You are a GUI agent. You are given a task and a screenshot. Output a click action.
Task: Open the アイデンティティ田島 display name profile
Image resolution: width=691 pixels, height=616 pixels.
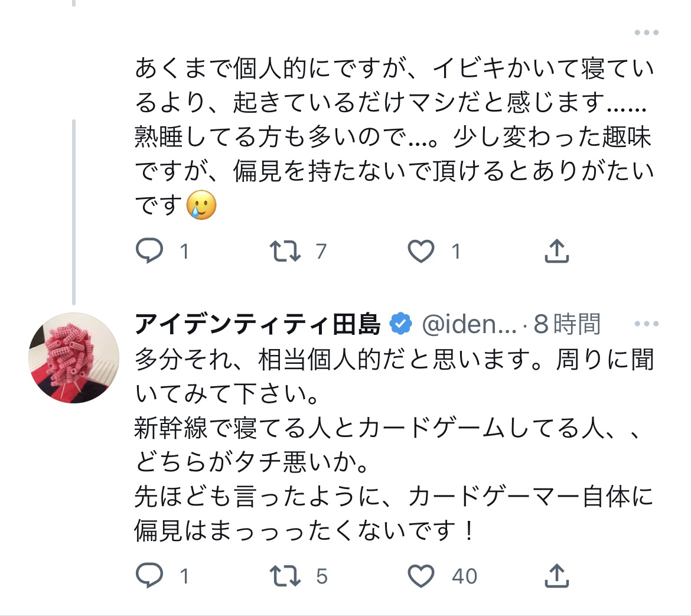[x=258, y=324]
